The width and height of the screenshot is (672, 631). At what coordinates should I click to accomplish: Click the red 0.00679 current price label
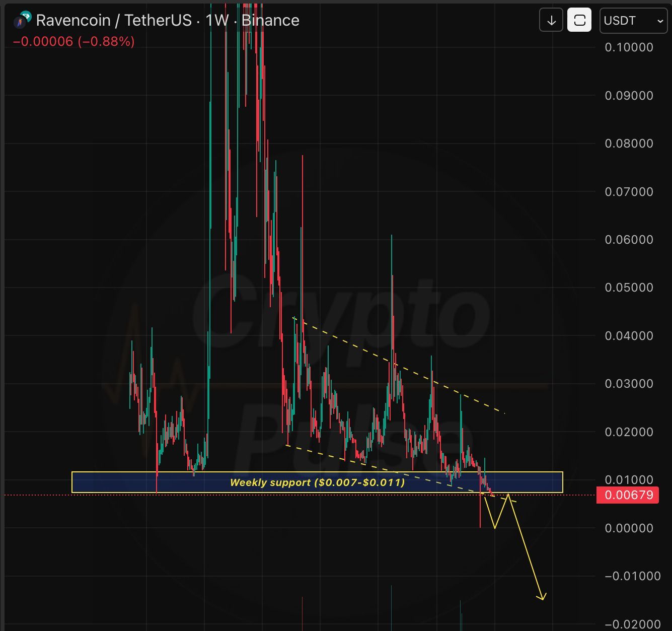pyautogui.click(x=627, y=495)
